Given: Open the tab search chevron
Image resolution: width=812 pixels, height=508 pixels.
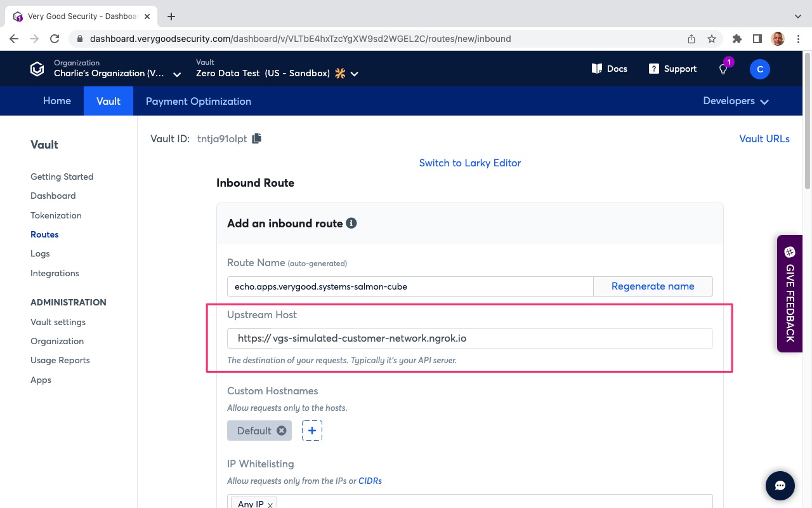Looking at the screenshot, I should pos(797,17).
